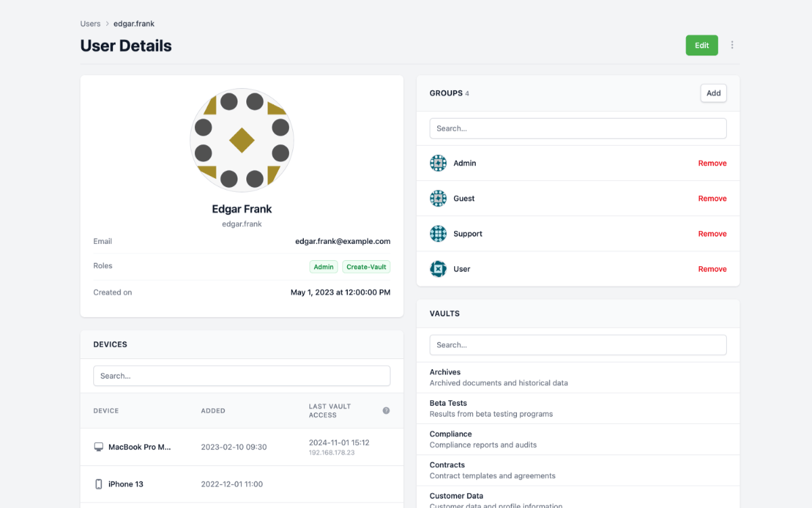
Task: Click the Support group avatar icon
Action: [x=438, y=233]
